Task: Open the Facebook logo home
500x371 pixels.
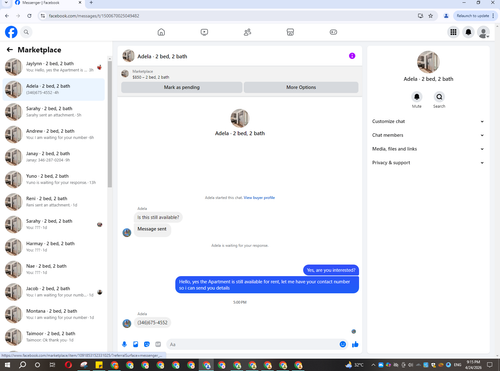Action: coord(11,32)
